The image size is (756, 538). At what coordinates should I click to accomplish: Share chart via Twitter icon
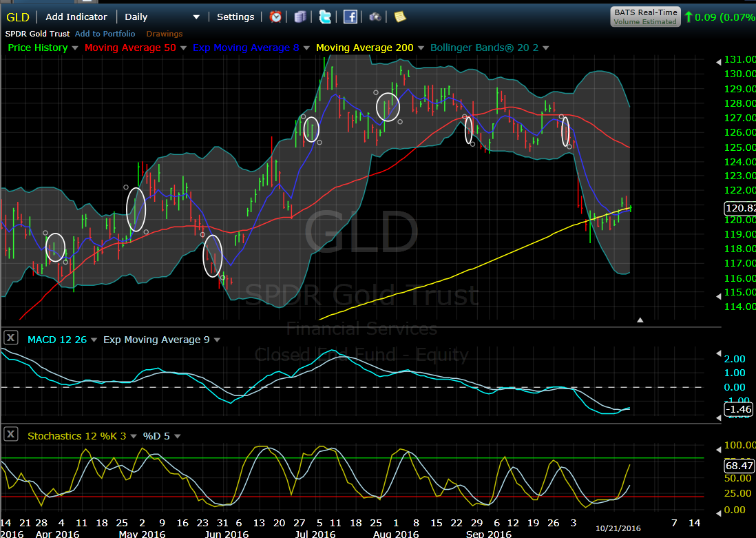click(x=325, y=17)
